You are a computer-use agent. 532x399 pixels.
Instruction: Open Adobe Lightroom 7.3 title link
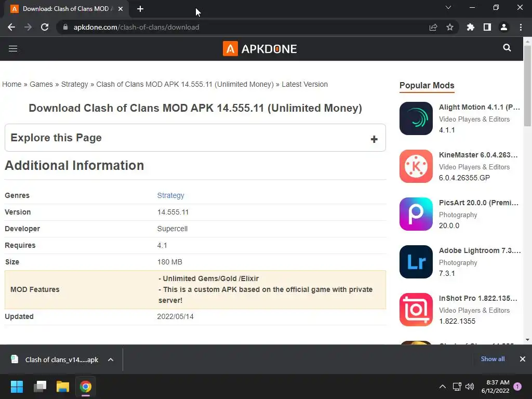click(x=480, y=251)
